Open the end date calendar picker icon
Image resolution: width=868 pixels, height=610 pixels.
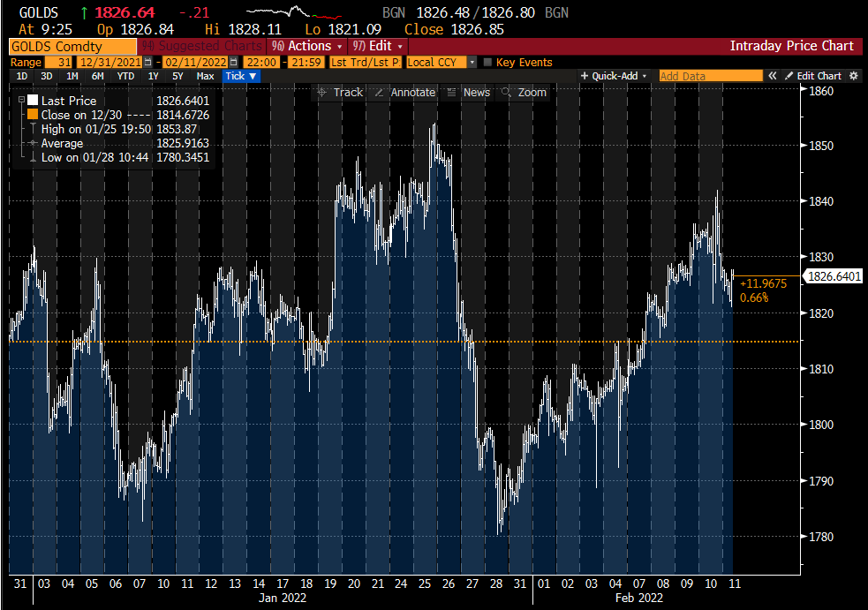coord(233,63)
